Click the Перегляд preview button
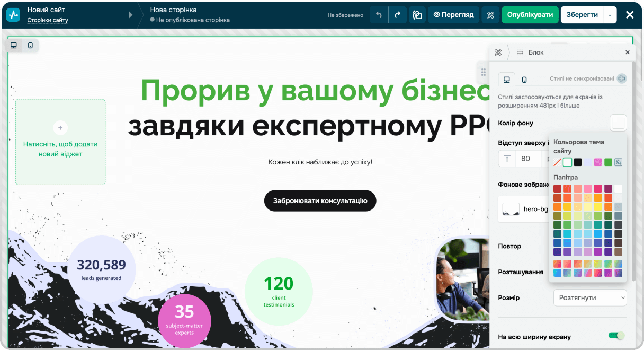 tap(454, 15)
